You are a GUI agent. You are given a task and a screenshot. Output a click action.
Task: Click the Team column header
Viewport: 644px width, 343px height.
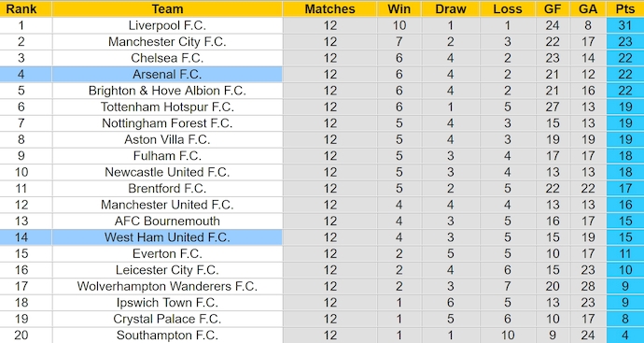167,8
